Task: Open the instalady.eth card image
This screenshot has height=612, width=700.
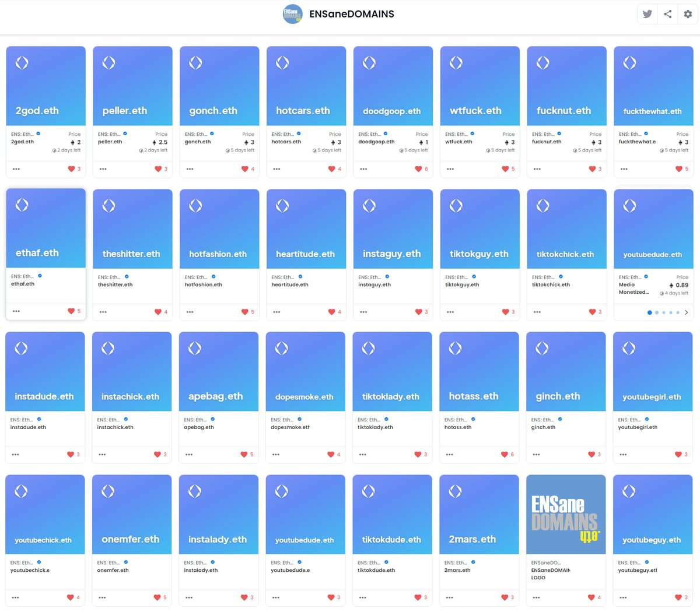Action: pos(219,515)
